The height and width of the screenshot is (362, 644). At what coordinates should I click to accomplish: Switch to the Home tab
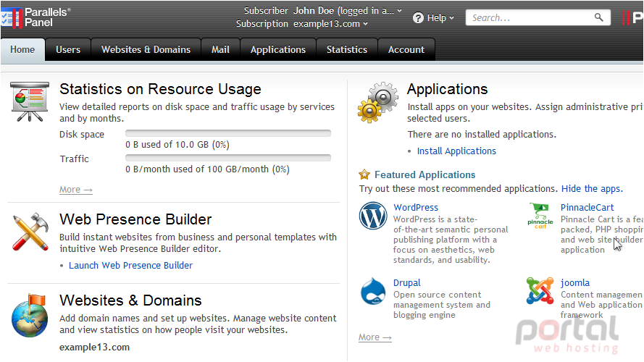point(22,50)
